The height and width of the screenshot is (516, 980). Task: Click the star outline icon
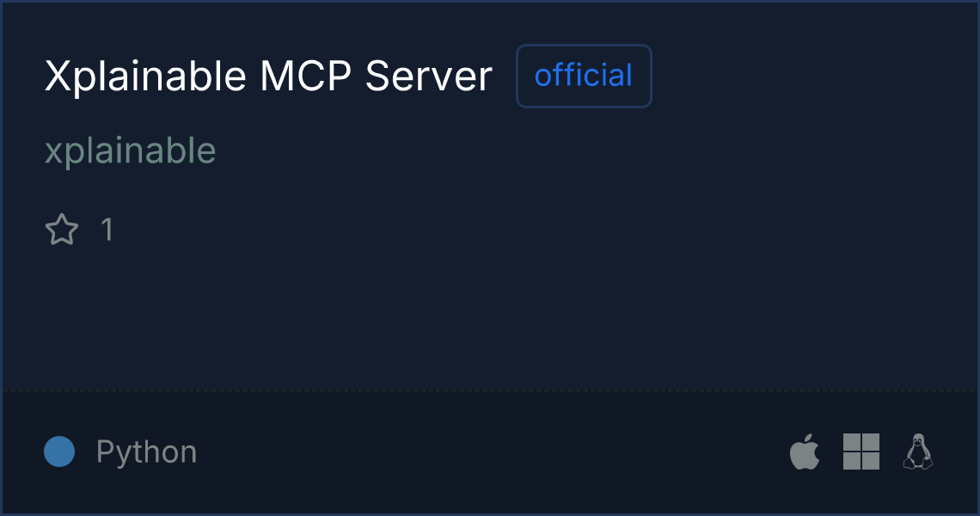[62, 230]
